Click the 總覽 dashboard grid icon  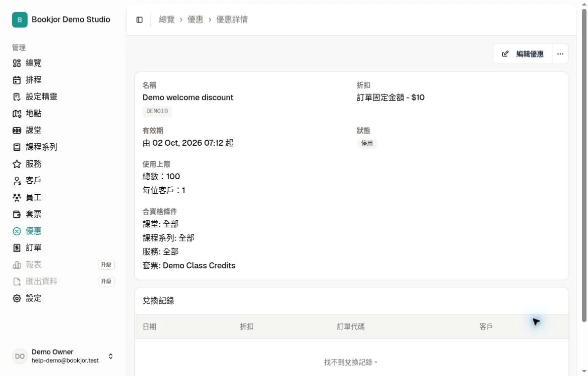coord(17,63)
